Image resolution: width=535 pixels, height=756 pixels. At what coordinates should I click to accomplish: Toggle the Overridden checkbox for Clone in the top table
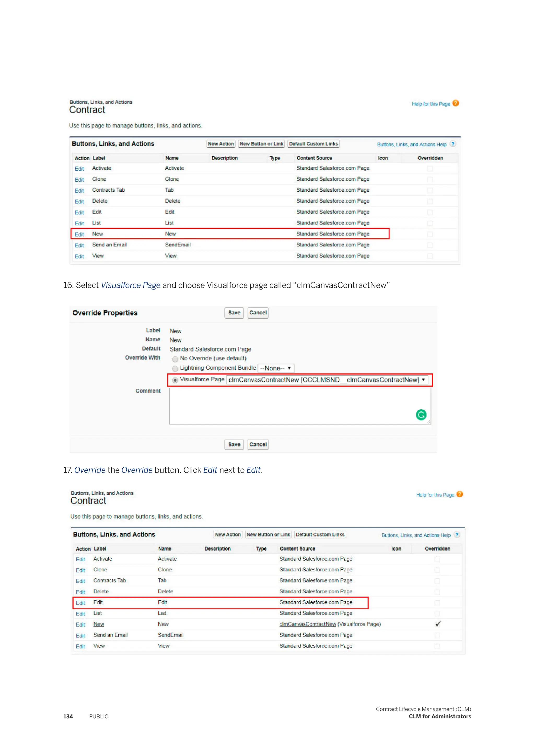430,179
